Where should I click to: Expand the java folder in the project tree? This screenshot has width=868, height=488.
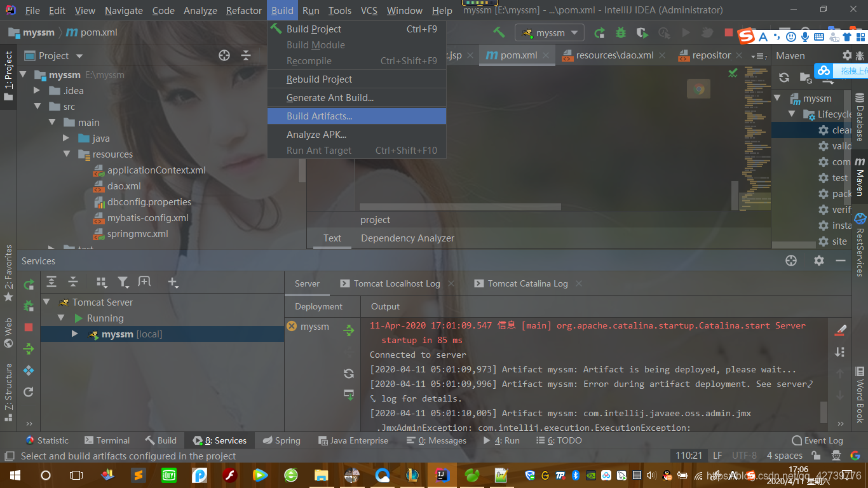66,138
